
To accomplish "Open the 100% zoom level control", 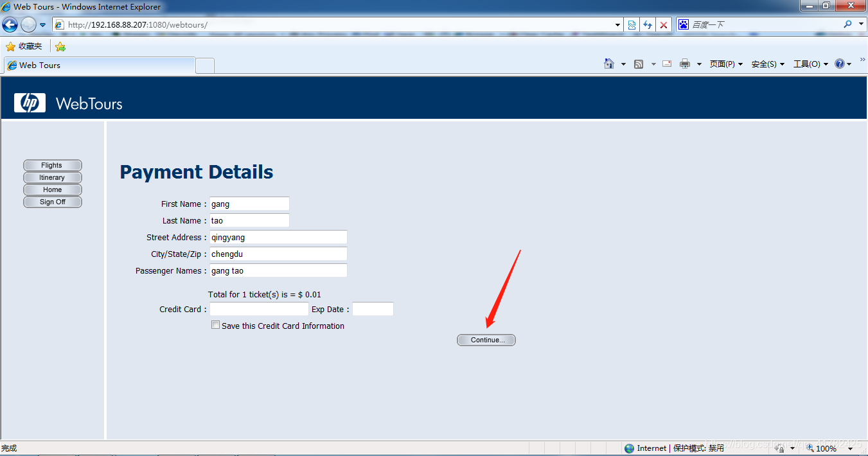I will click(x=829, y=448).
